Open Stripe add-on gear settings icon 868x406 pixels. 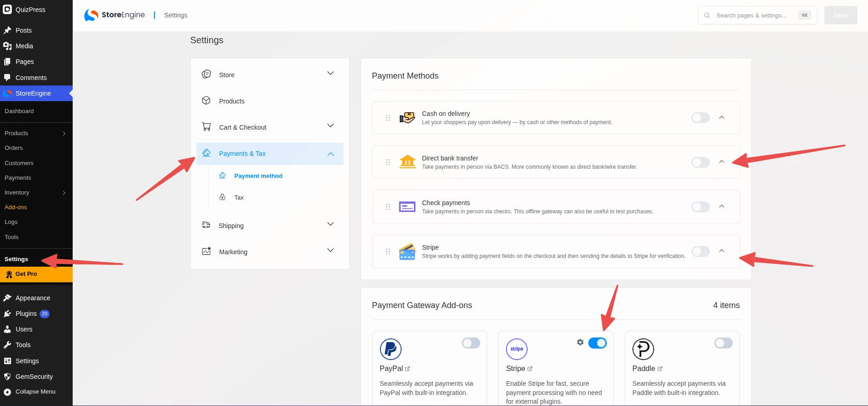click(x=580, y=342)
